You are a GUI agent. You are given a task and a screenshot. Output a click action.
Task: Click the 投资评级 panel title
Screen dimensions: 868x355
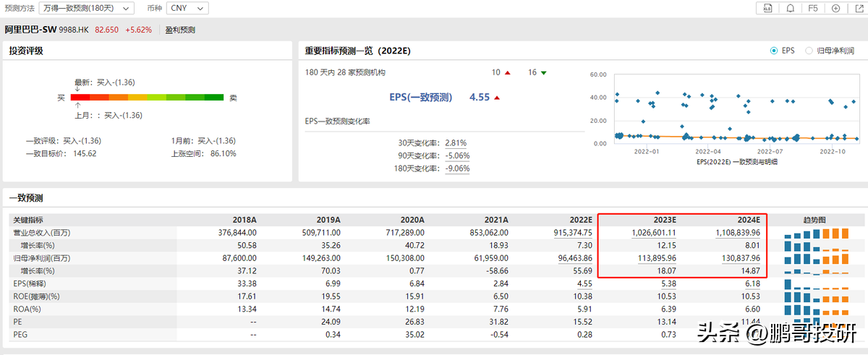pos(27,51)
